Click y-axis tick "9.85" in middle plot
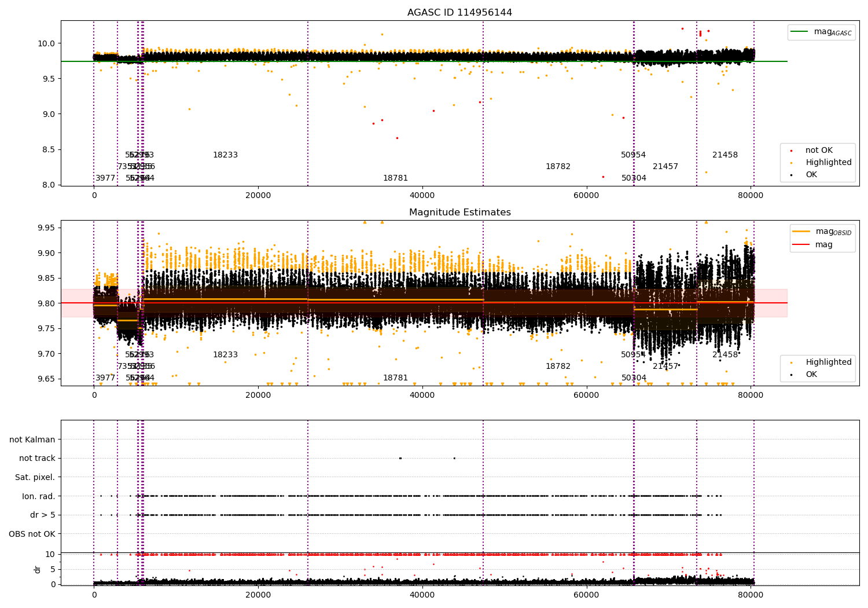The image size is (868, 608). coord(46,278)
